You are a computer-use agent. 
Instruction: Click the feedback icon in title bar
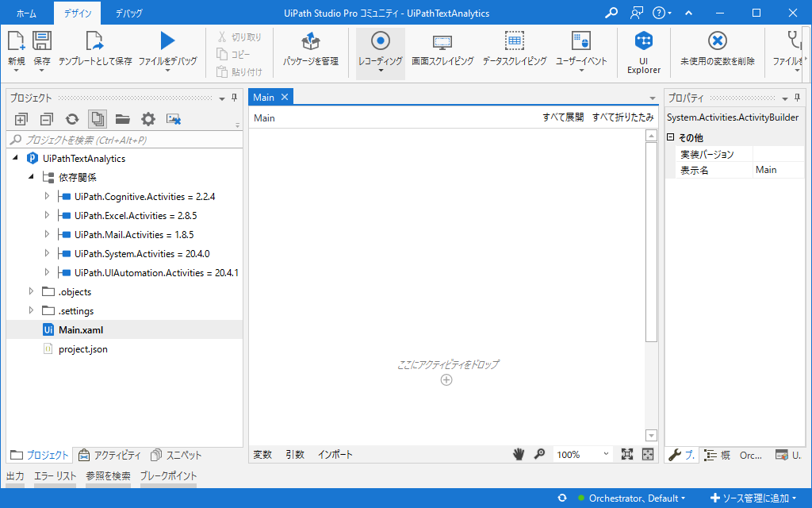[637, 13]
